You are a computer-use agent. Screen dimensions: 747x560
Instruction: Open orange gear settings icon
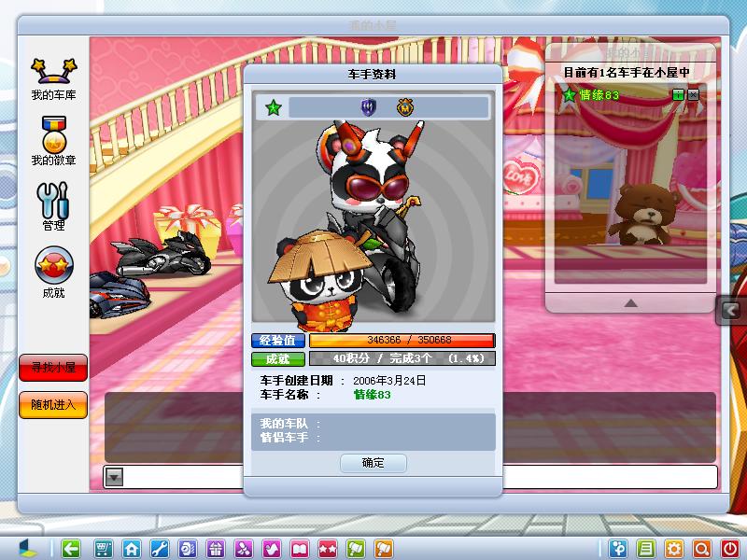[x=673, y=549]
